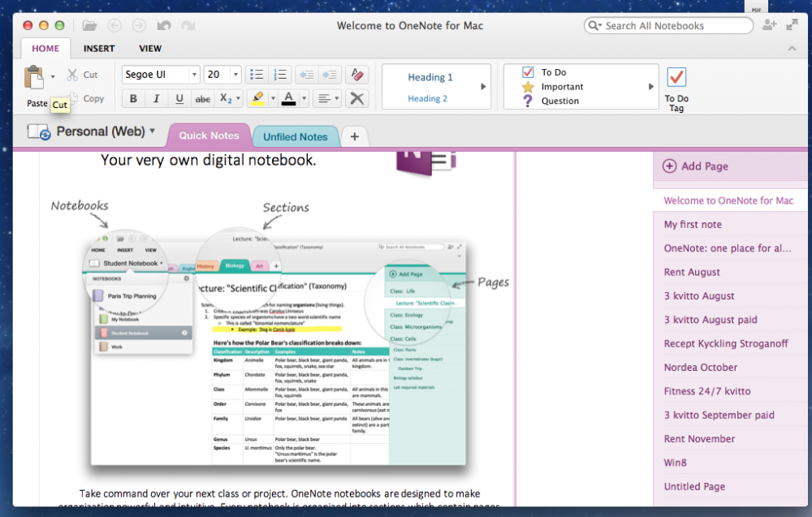812x517 pixels.
Task: Apply bold formatting
Action: 134,98
